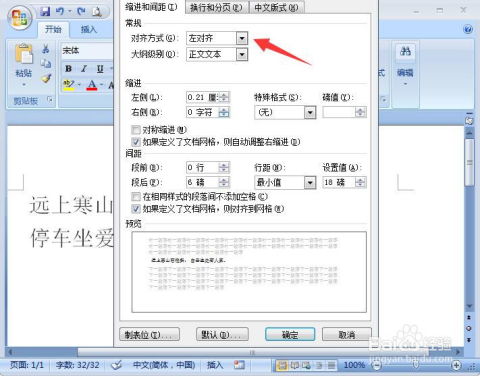Select the Format Painter brush icon

46,79
